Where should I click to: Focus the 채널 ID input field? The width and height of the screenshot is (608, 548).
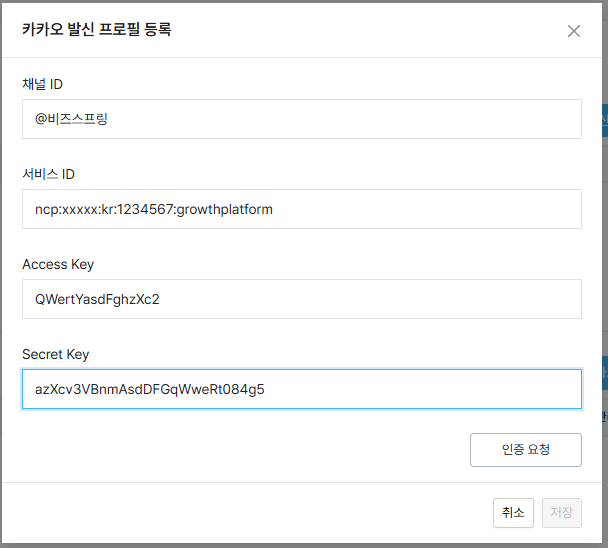click(400, 119)
